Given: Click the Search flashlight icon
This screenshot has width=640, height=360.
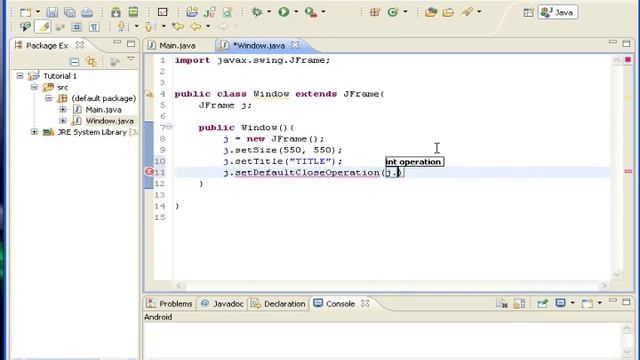Looking at the screenshot, I should (467, 12).
